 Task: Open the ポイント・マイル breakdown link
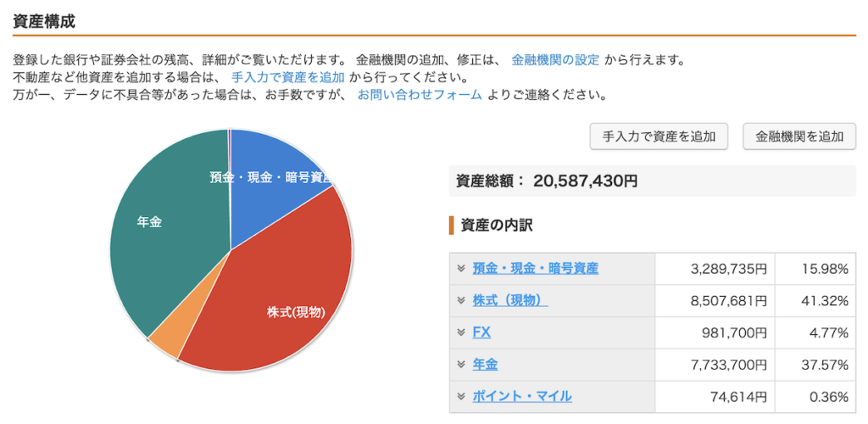point(521,396)
